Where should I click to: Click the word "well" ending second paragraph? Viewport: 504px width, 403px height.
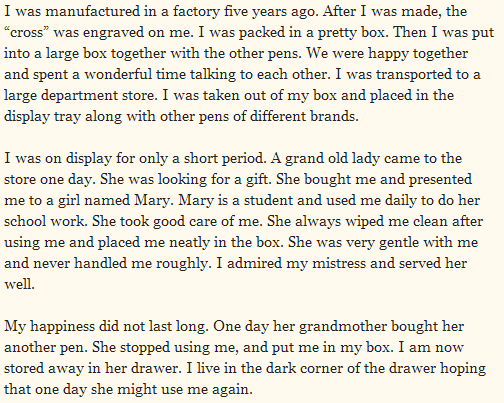(x=19, y=285)
